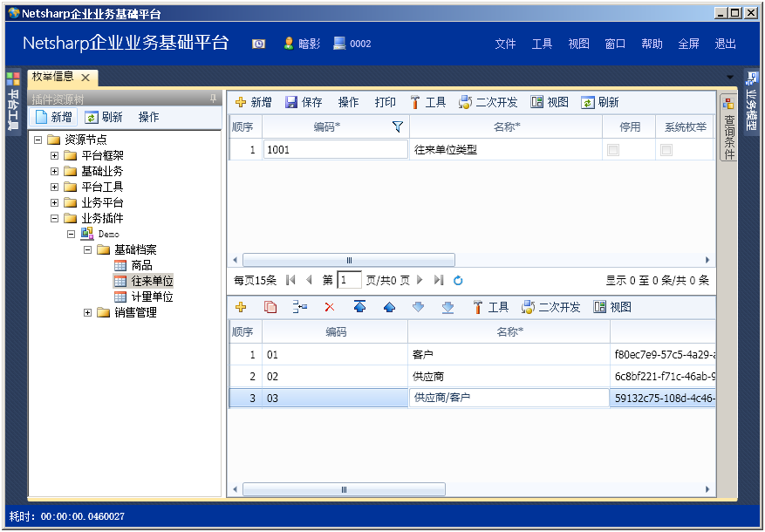This screenshot has width=765, height=532.
Task: Click 刷新 in the resource tree toolbar
Action: click(104, 117)
